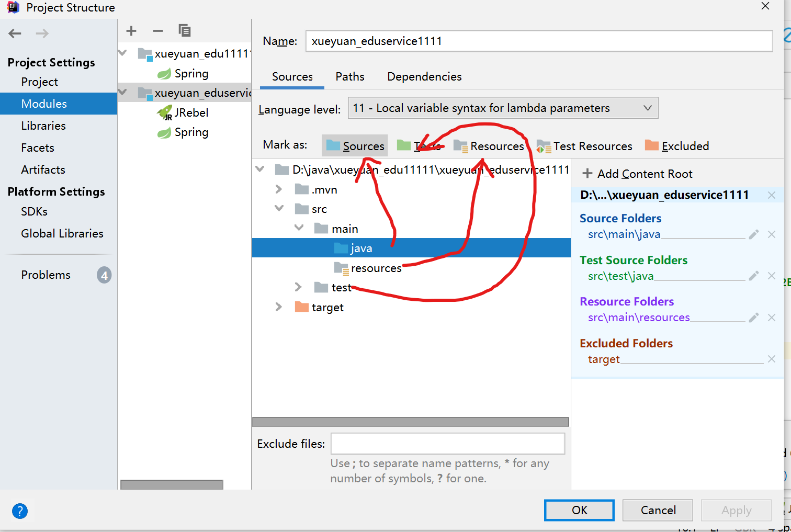The height and width of the screenshot is (532, 791).
Task: Edit src\test\java properties pencil icon
Action: pos(753,276)
